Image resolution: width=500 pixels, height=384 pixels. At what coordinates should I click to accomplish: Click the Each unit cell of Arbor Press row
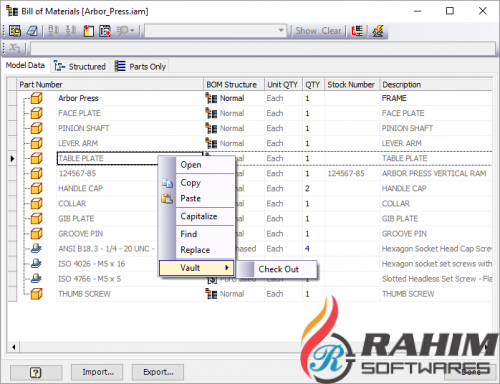(283, 98)
